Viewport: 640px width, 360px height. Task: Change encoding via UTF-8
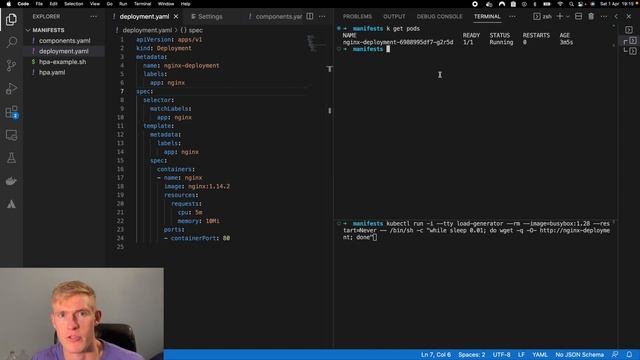(501, 355)
